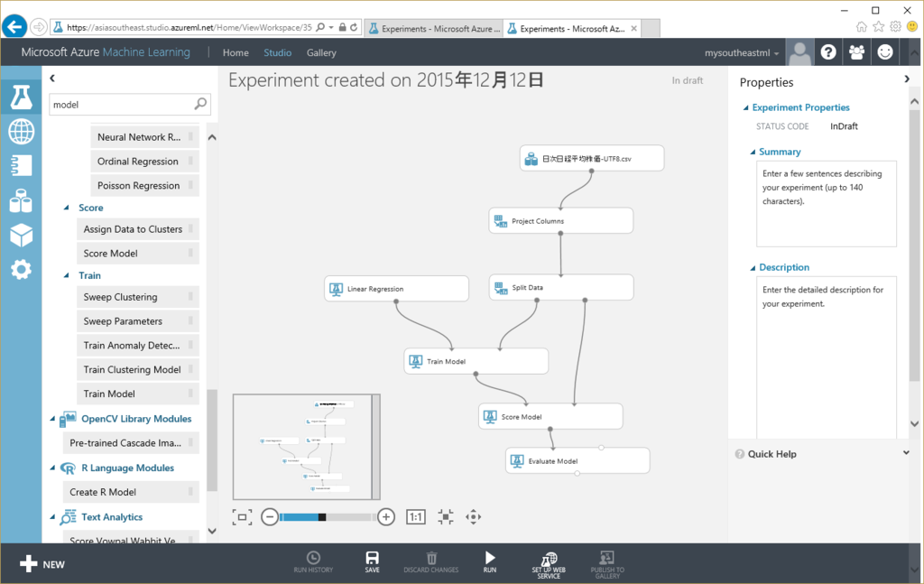Click the search magnifier in module search box
This screenshot has width=924, height=584.
(x=200, y=105)
